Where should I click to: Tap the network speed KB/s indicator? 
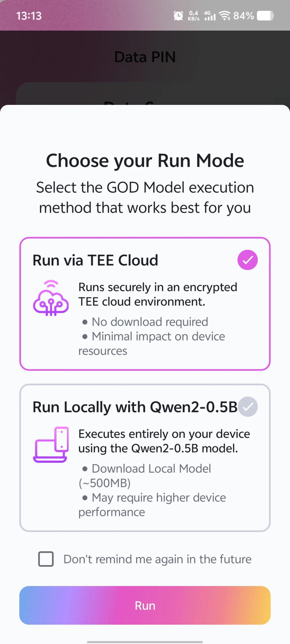coord(193,16)
